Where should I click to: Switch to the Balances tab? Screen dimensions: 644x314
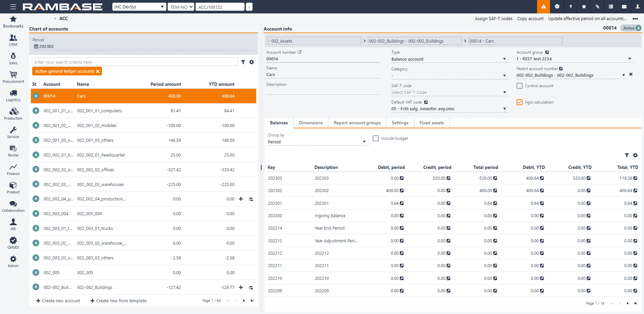[279, 123]
